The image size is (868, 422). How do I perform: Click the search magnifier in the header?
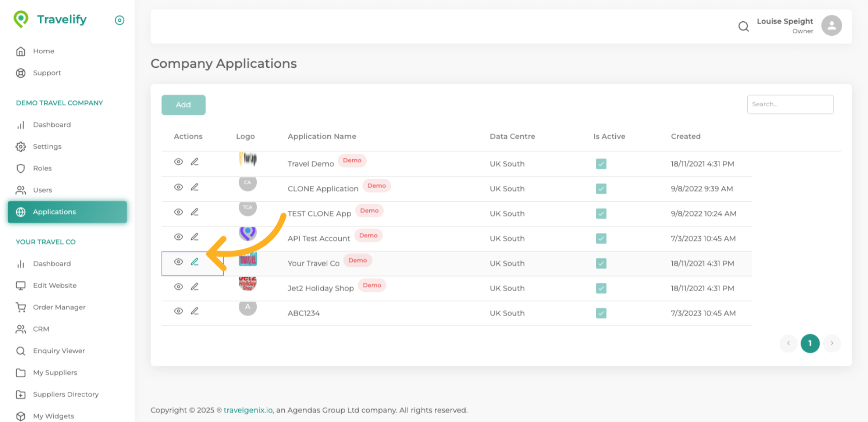pos(743,26)
